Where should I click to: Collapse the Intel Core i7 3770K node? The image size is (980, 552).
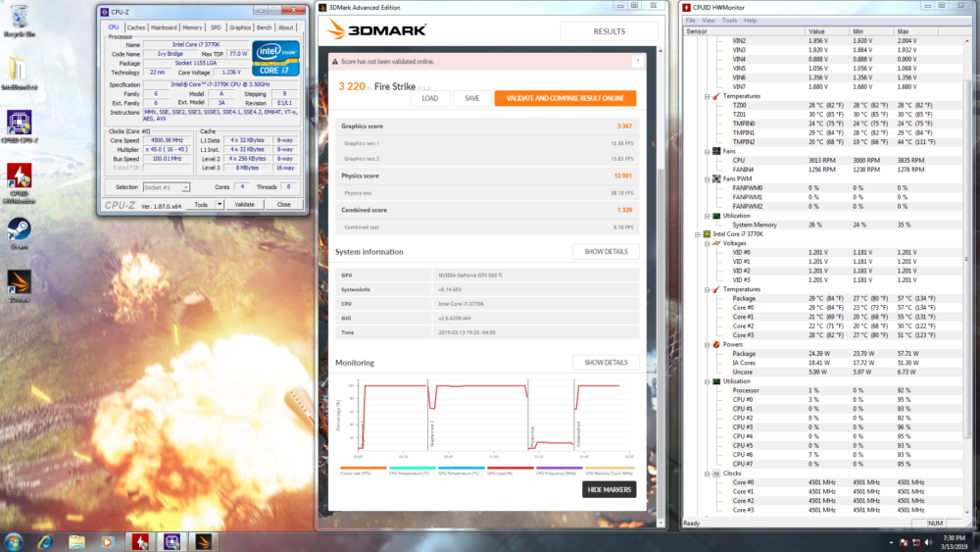(x=698, y=234)
